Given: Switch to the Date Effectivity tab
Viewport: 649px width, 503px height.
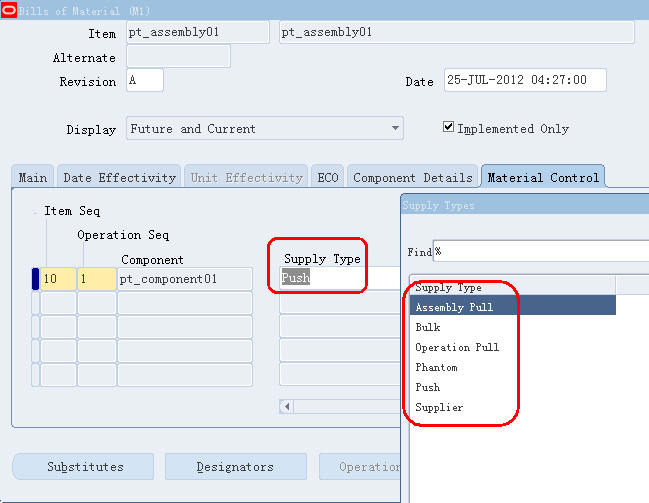Looking at the screenshot, I should (x=119, y=178).
